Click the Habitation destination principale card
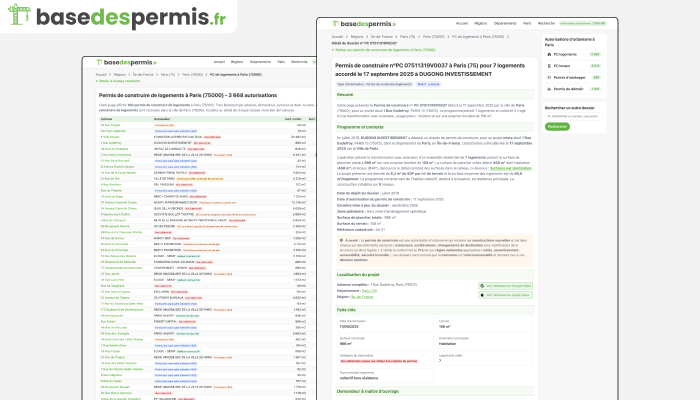The width and height of the screenshot is (700, 400). (x=484, y=342)
